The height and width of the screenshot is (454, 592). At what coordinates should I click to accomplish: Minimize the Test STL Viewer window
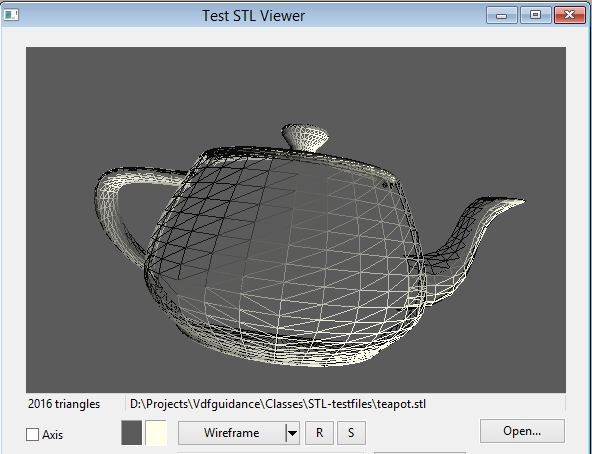click(x=501, y=15)
